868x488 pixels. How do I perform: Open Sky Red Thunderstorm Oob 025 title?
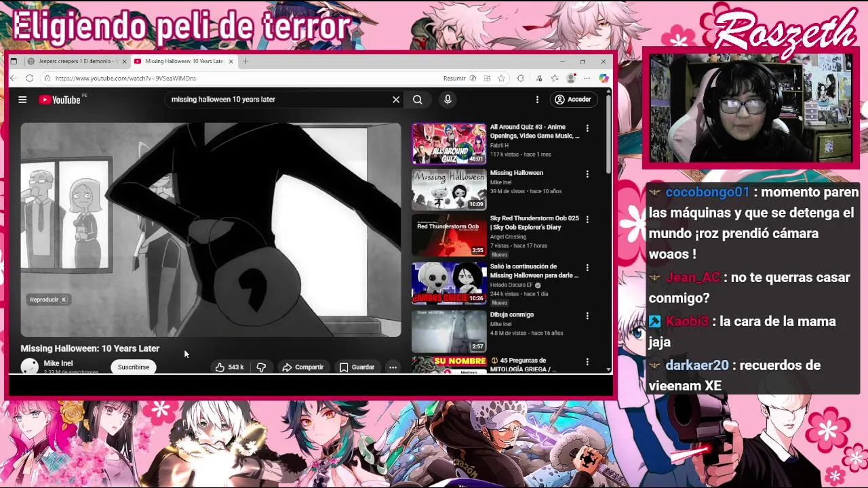click(534, 223)
